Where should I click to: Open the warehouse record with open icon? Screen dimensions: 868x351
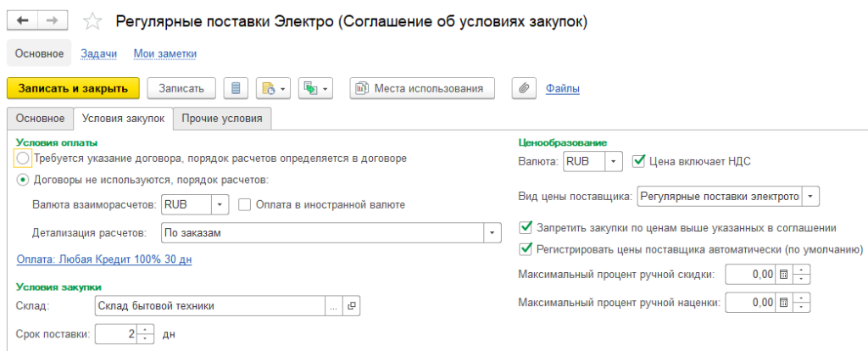[352, 305]
